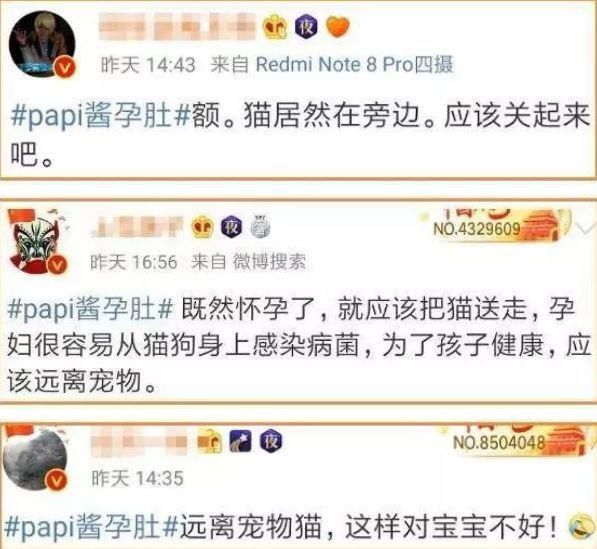Click the crown badge in first post
597x549 pixels.
point(275,28)
